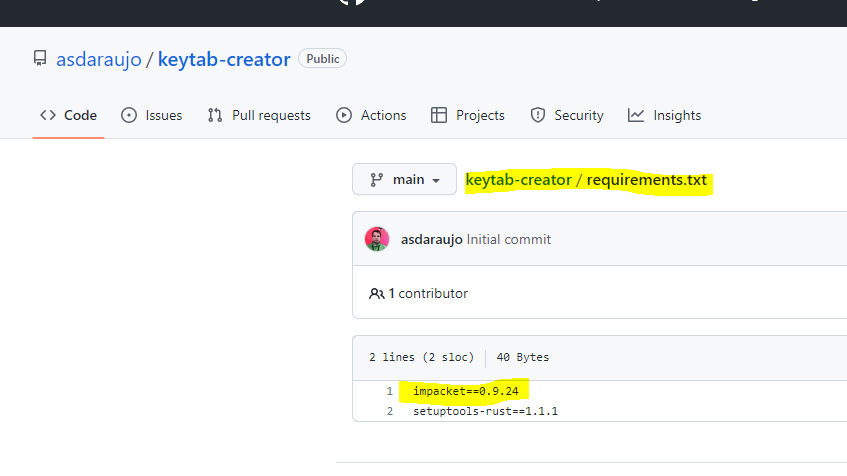Click the contributors people icon
Viewport: 847px width, 476px height.
(377, 294)
